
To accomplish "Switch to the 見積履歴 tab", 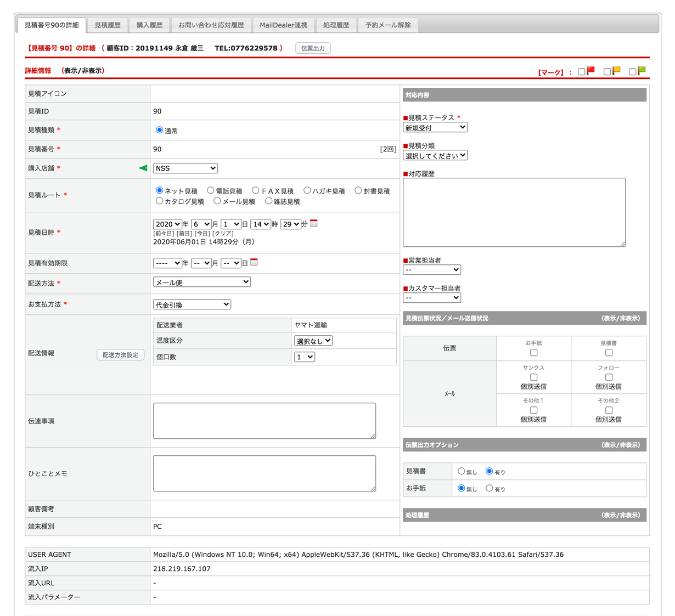I will coord(108,25).
